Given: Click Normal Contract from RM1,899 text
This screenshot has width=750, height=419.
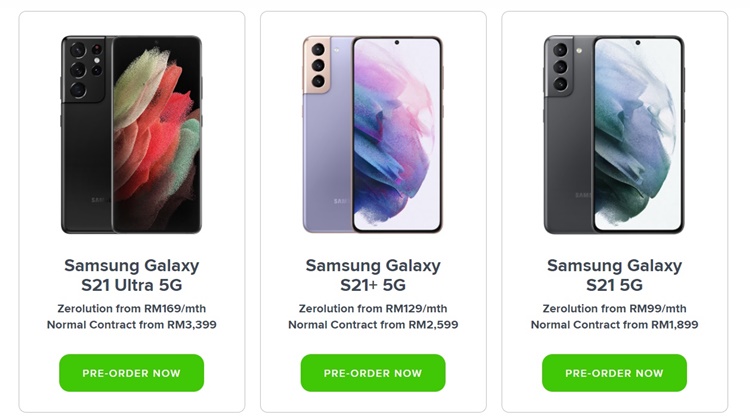Looking at the screenshot, I should pyautogui.click(x=615, y=325).
